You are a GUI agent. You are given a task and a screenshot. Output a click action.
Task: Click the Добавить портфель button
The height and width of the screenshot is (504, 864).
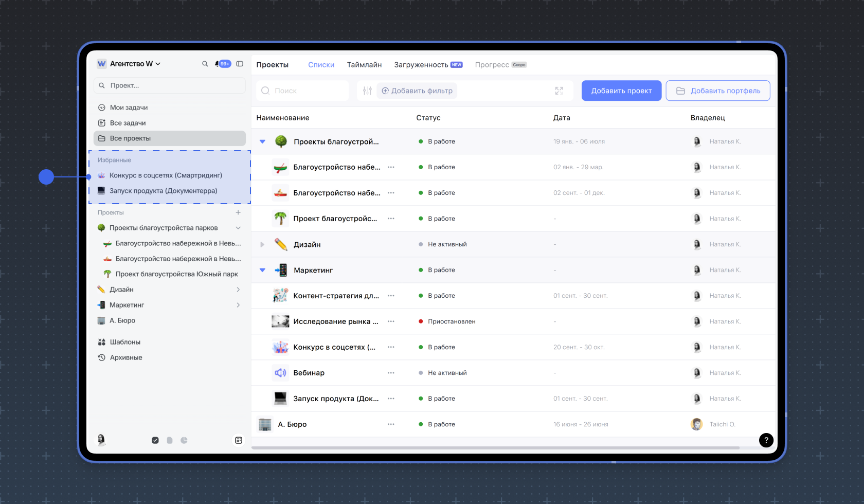pos(717,91)
